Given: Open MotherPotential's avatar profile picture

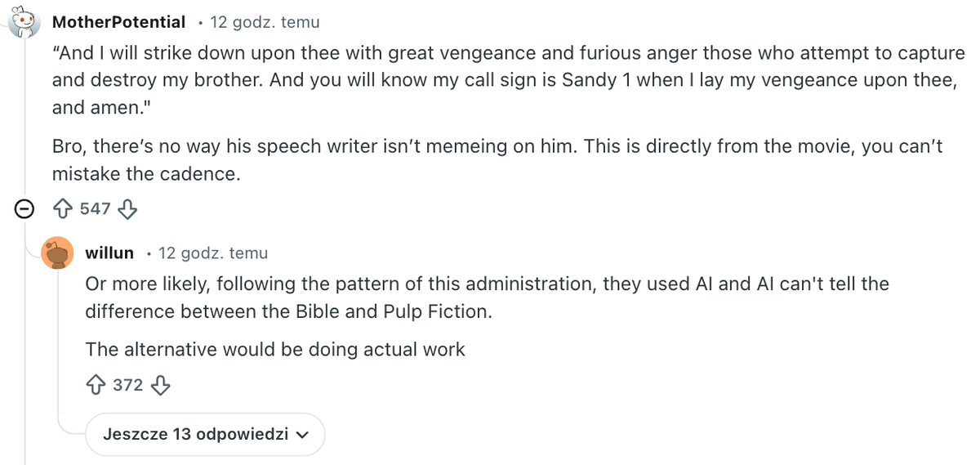Looking at the screenshot, I should [24, 23].
